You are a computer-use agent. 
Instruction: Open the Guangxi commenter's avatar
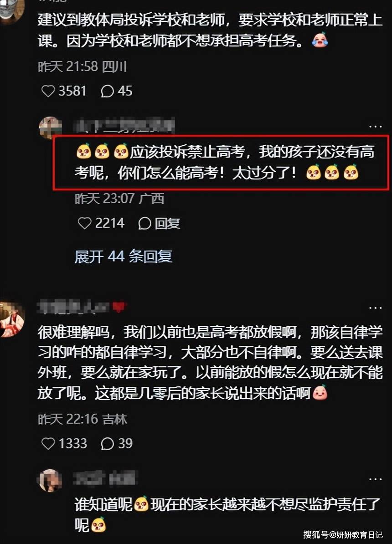[50, 127]
